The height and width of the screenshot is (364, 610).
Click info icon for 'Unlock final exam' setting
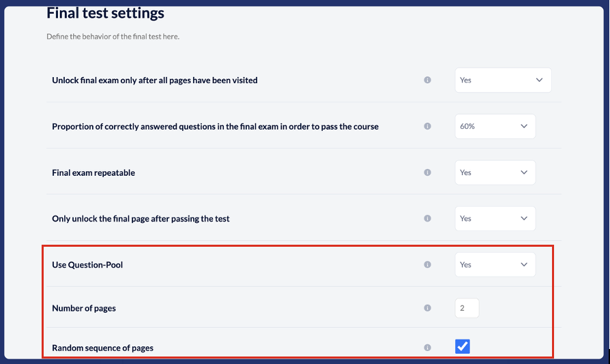(427, 80)
